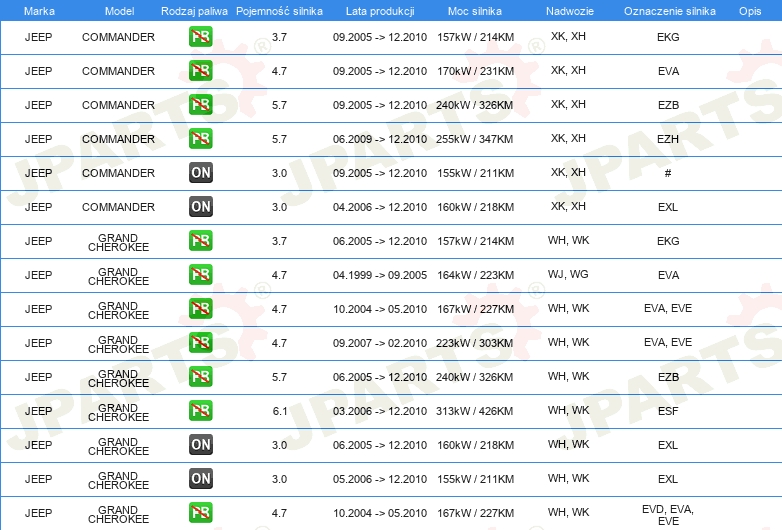
Task: Click the Opis column header
Action: click(x=750, y=11)
